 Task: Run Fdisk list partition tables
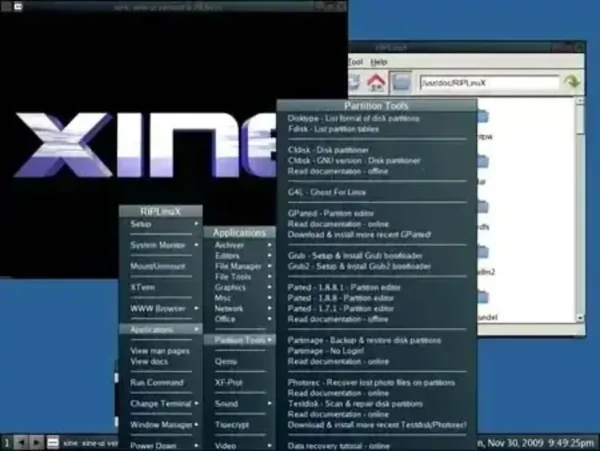pyautogui.click(x=377, y=129)
